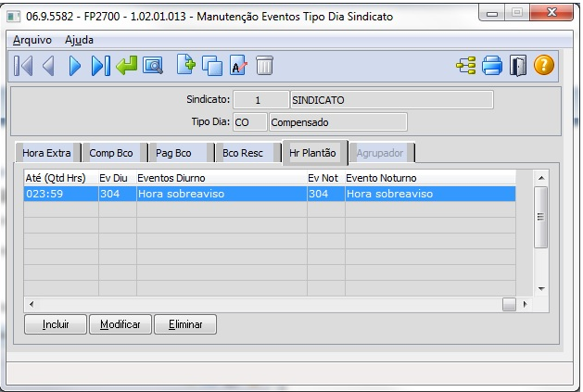
Task: Click the Tipo Dia code field CO
Action: (x=250, y=122)
